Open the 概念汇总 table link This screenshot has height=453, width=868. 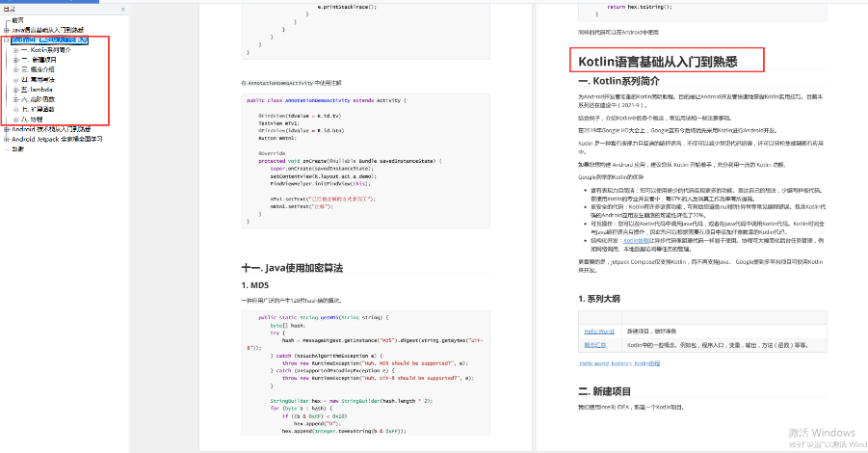tap(595, 345)
